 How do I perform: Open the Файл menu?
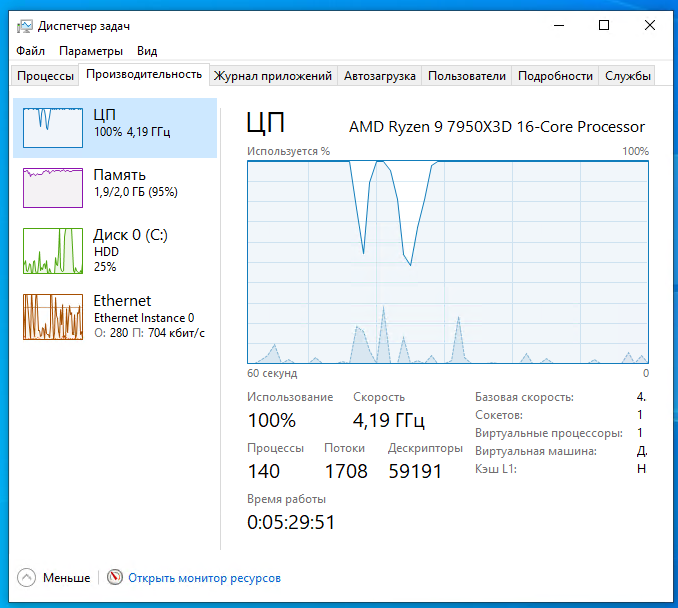click(30, 51)
